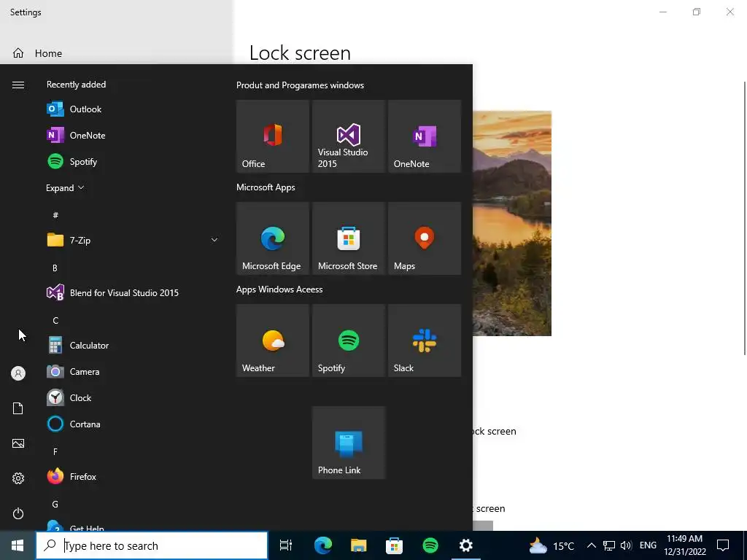The height and width of the screenshot is (560, 747).
Task: Select the 'Microsoft Apps' group title
Action: click(x=266, y=187)
